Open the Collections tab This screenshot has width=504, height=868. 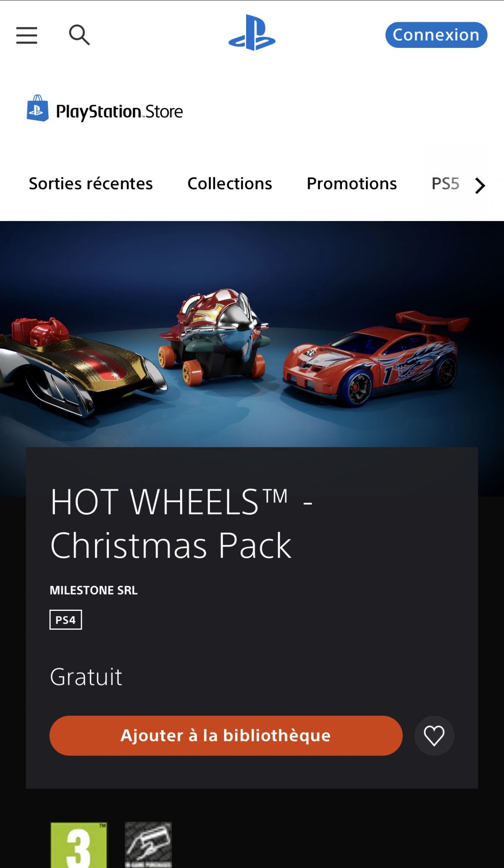click(x=230, y=184)
